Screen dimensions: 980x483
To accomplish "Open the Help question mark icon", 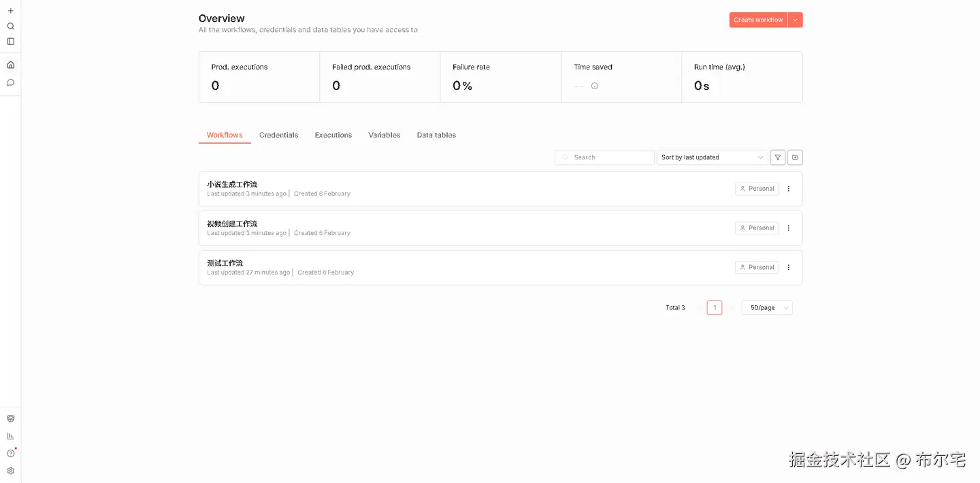I will click(10, 454).
